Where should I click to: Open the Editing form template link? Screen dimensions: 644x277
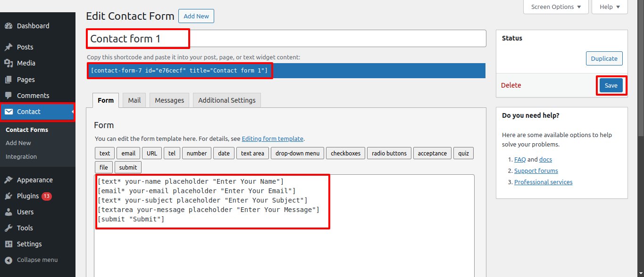(272, 139)
